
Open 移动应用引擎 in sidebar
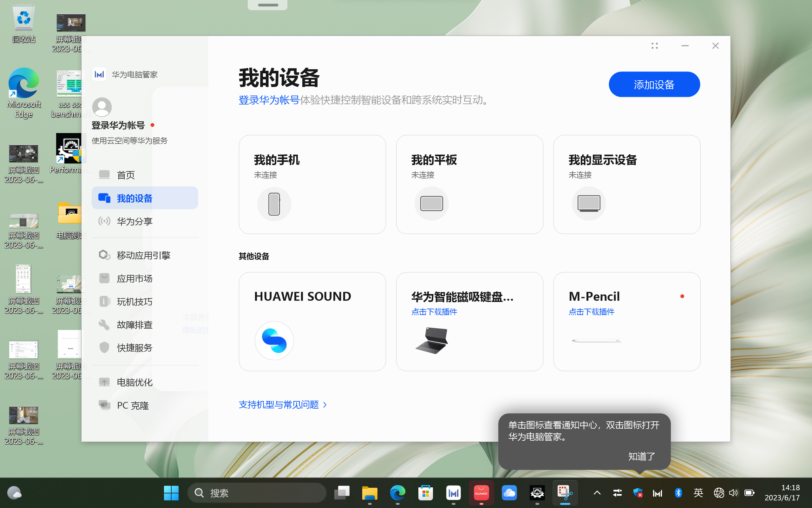(x=145, y=255)
